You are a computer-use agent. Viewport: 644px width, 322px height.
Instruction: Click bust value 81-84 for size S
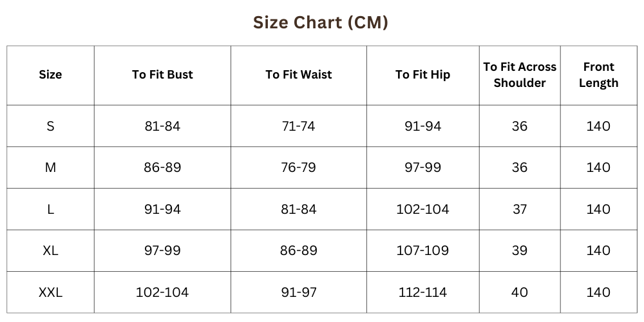162,126
